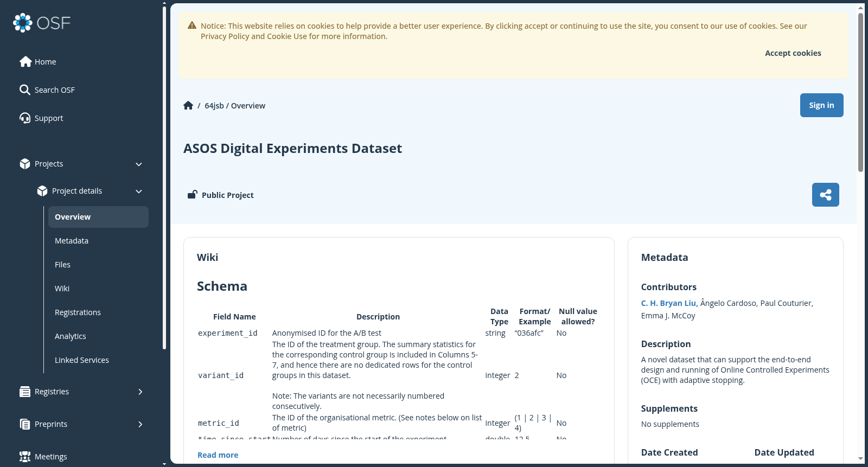Click the Schema heading in wiki

click(222, 286)
